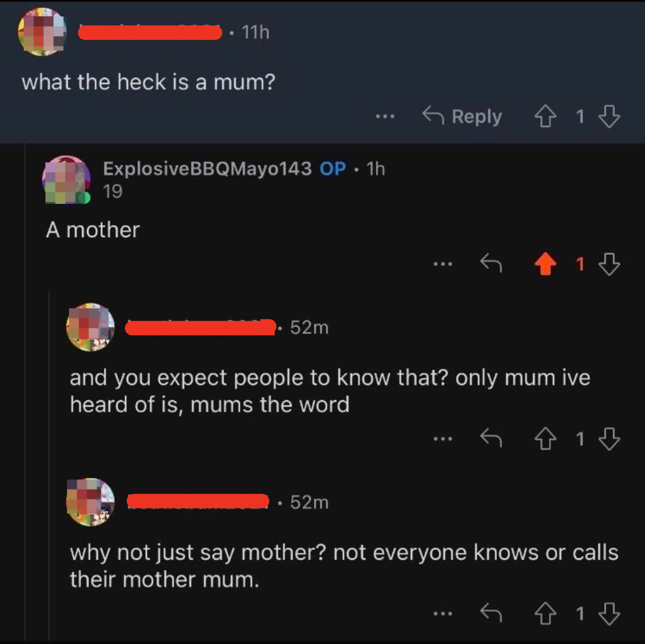The image size is (645, 644).
Task: Upvote the "what the heck is a mum?" comment
Action: pos(545,117)
